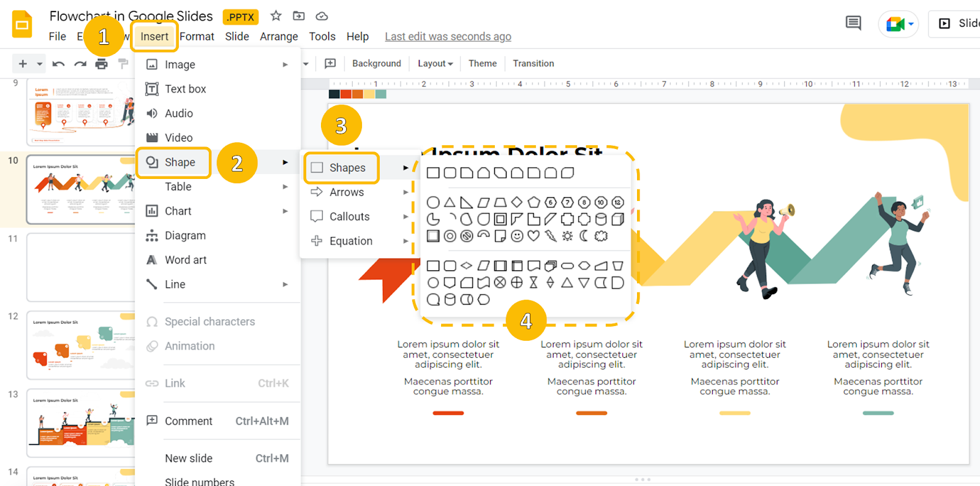Undo the last action

(58, 64)
